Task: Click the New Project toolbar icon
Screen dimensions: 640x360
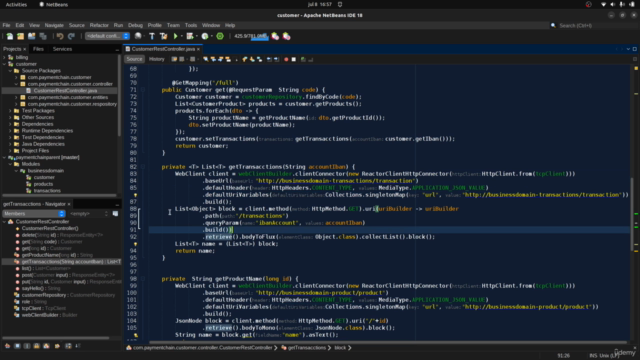Action: (20, 36)
